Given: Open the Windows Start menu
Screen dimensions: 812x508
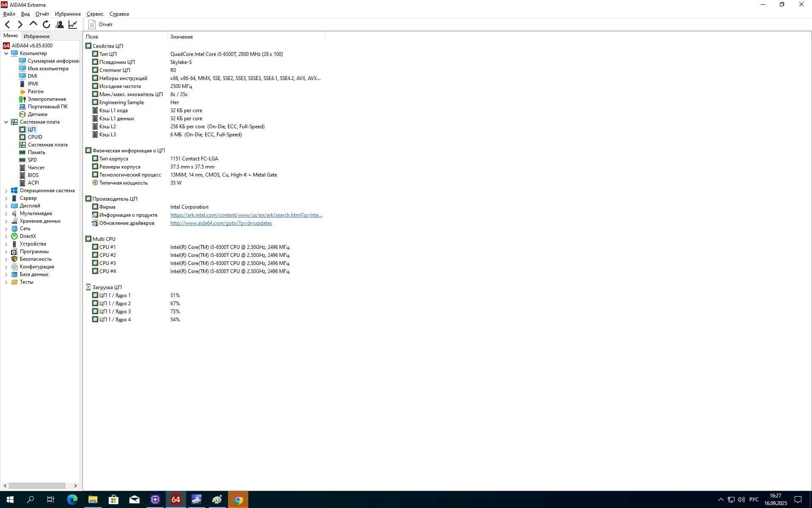Looking at the screenshot, I should click(10, 500).
